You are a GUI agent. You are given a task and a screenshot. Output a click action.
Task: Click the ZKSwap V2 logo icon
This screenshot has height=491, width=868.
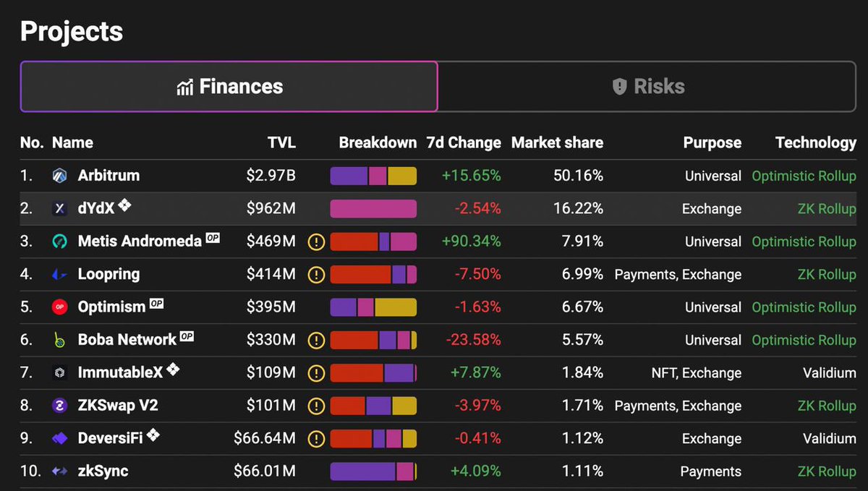coord(60,406)
